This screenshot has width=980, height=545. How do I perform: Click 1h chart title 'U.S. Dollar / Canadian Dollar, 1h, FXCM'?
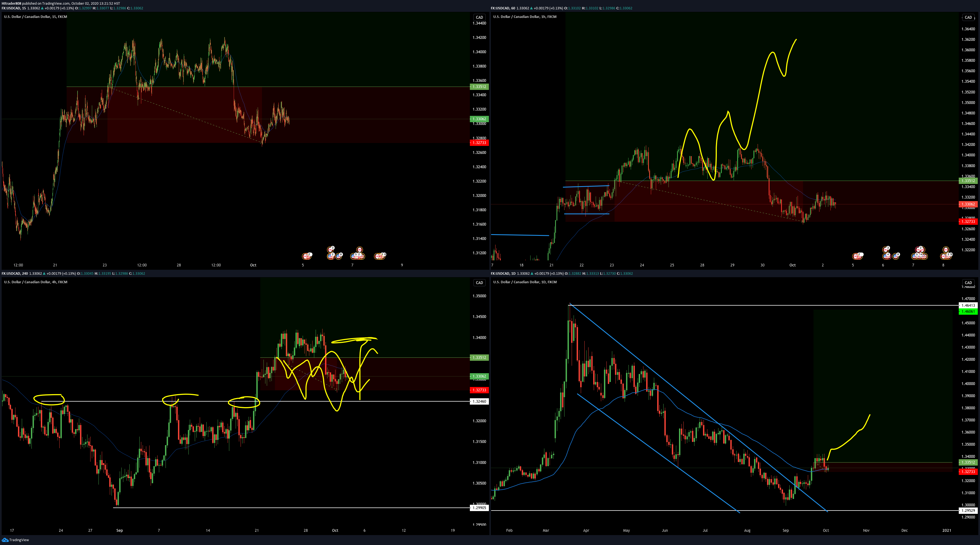coord(524,17)
